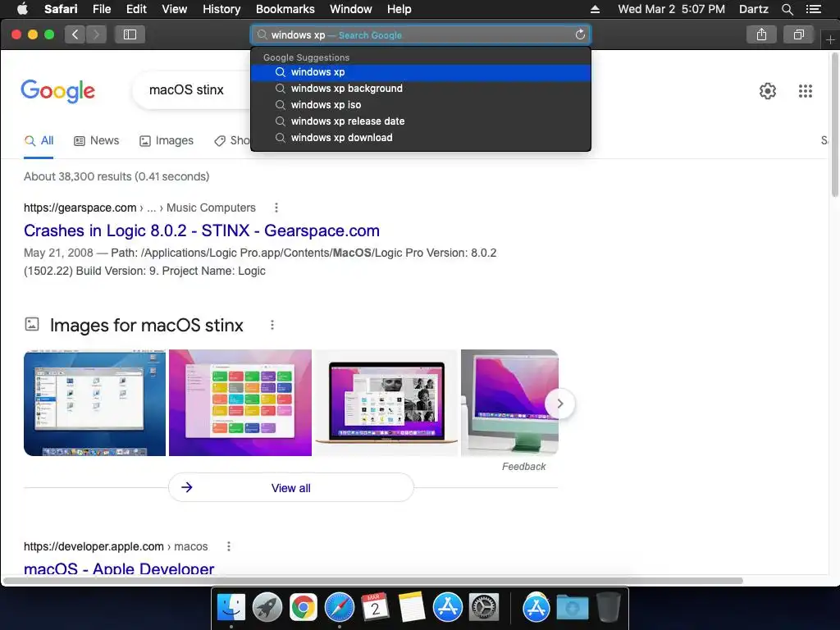Click the horizontal scrollbar at page bottom
This screenshot has width=840, height=630.
pos(373,581)
